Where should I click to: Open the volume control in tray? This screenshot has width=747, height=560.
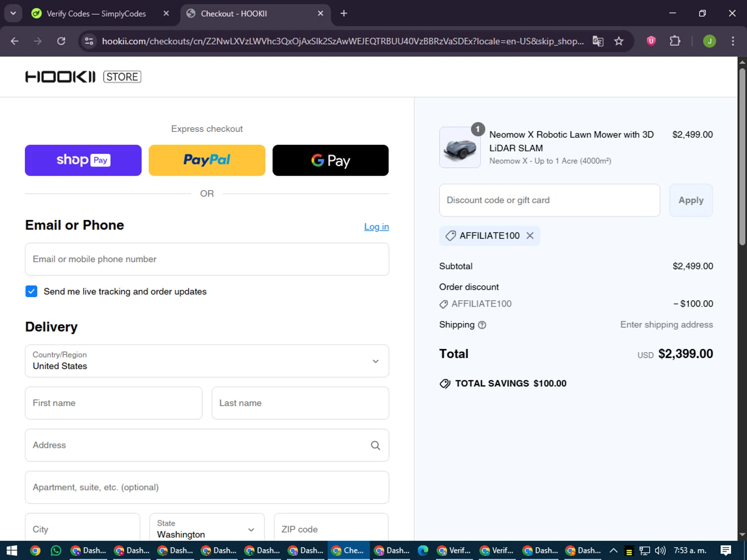point(660,551)
